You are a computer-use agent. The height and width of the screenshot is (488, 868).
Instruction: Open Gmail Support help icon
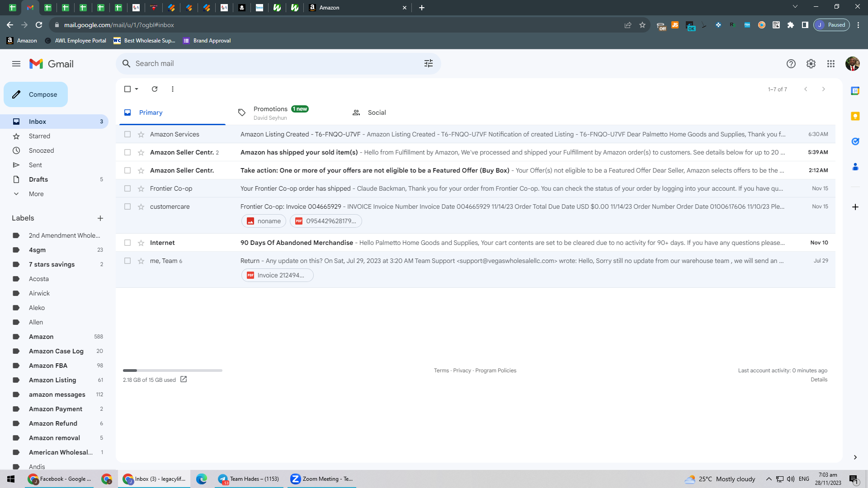pos(791,64)
